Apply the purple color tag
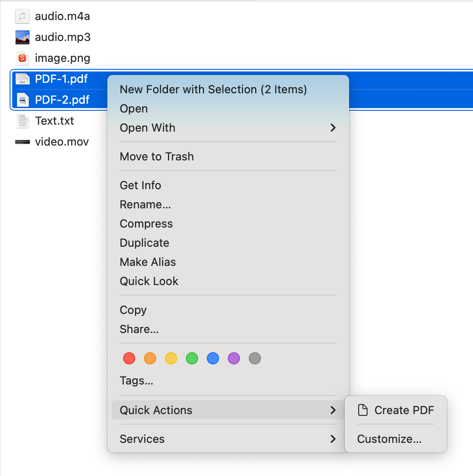 point(234,359)
